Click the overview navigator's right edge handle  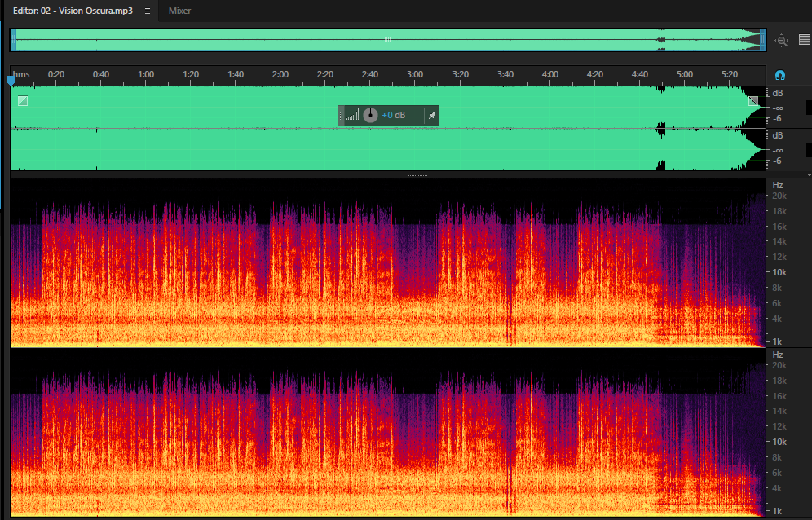pyautogui.click(x=762, y=39)
